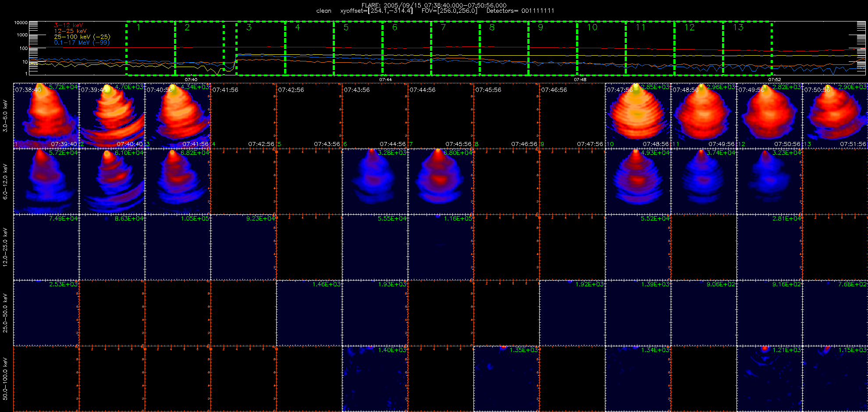Select the 6.0-12.0 keV image with peak 6.82E+04
868x412 pixels.
(x=178, y=181)
